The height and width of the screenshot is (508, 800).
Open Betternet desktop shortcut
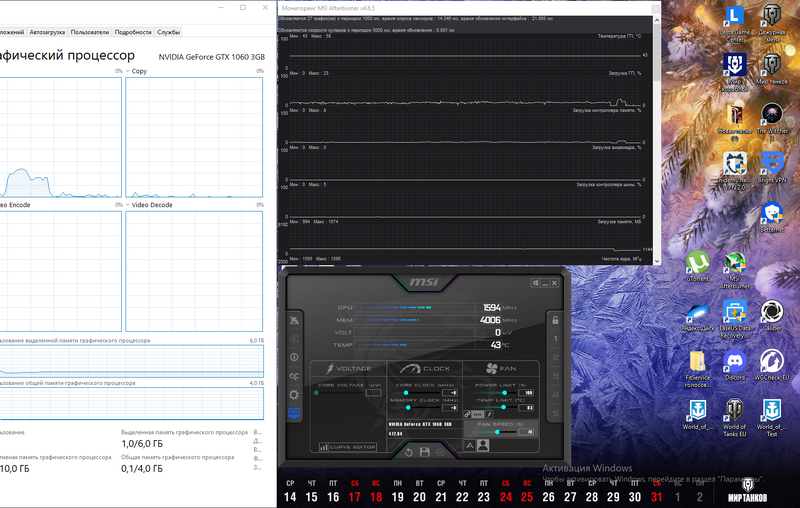pos(772,217)
